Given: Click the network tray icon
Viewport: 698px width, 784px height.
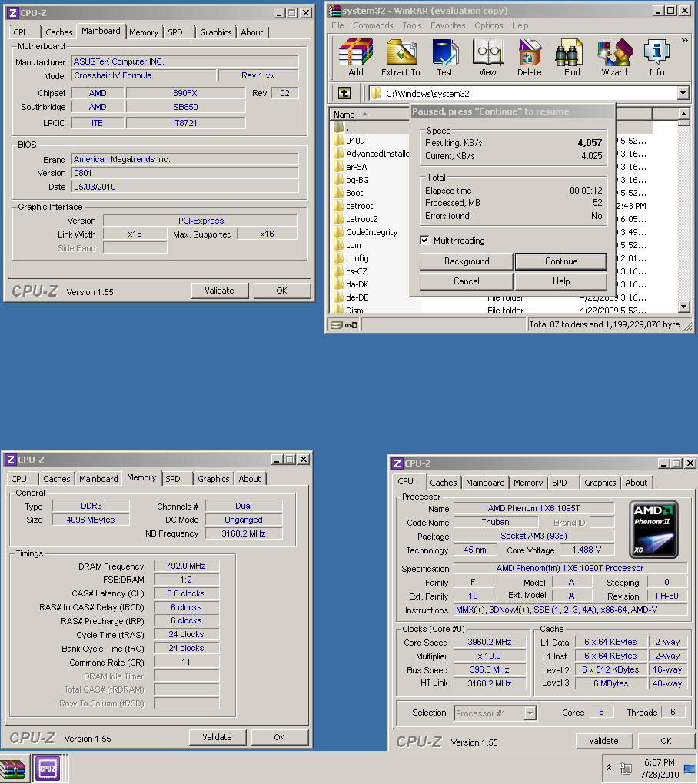Looking at the screenshot, I should [x=625, y=768].
